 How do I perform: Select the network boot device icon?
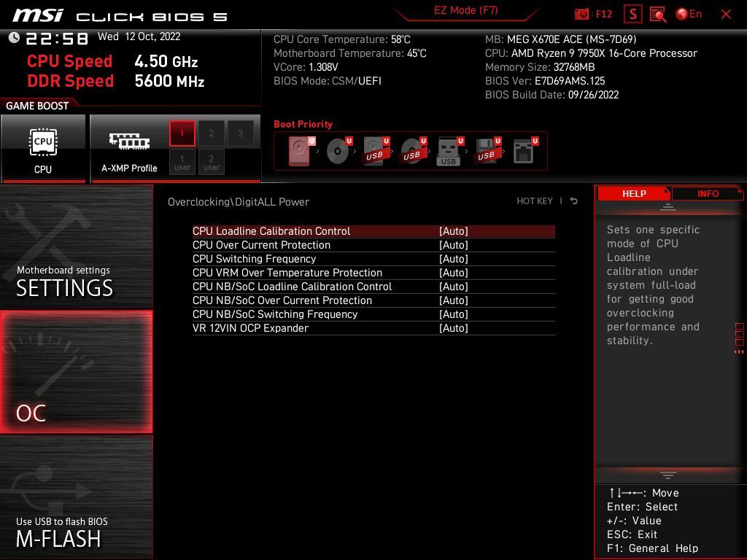pos(525,151)
